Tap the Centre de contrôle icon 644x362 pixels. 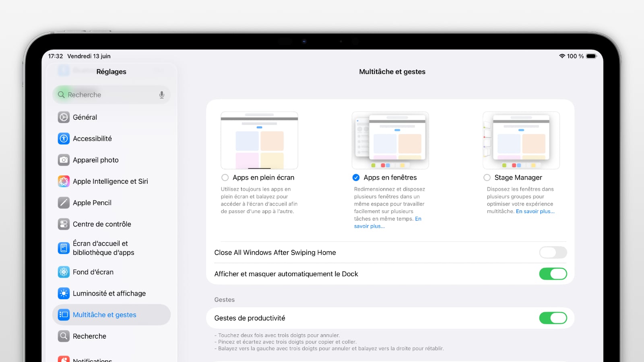coord(64,224)
